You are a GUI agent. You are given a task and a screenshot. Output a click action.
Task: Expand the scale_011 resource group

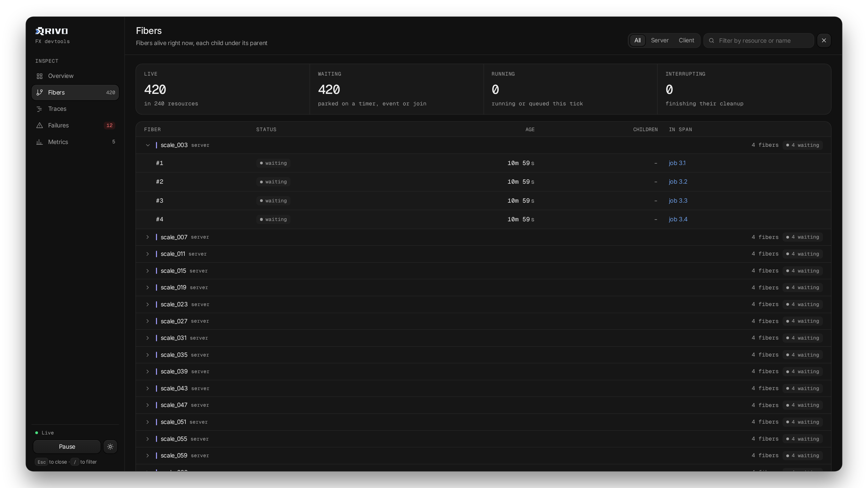(148, 254)
